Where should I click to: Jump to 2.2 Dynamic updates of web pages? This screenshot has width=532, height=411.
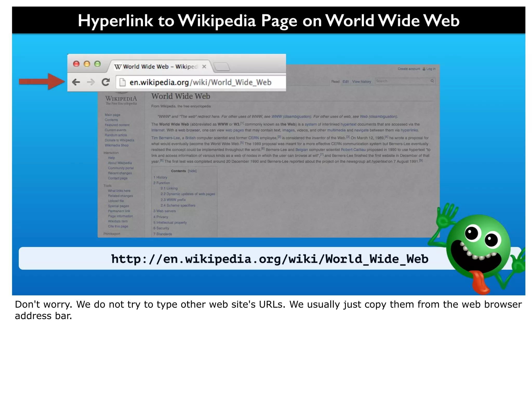click(188, 194)
